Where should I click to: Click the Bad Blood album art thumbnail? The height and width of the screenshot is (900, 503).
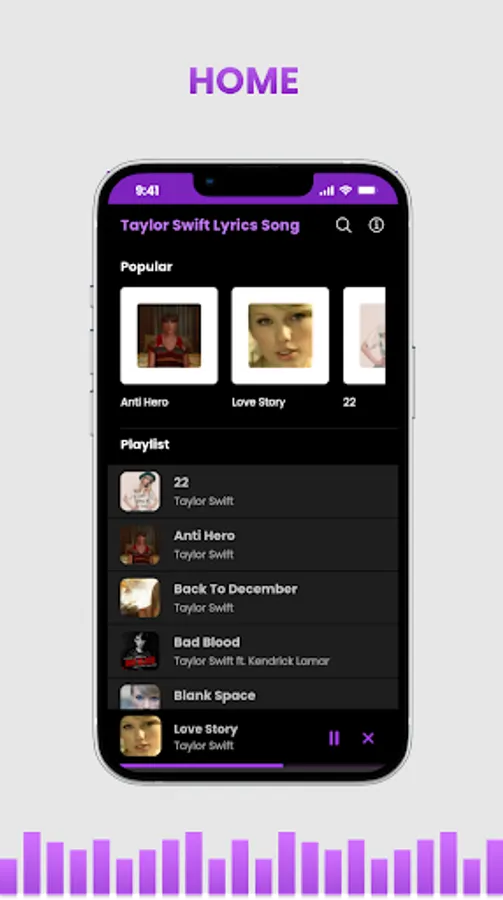point(140,651)
